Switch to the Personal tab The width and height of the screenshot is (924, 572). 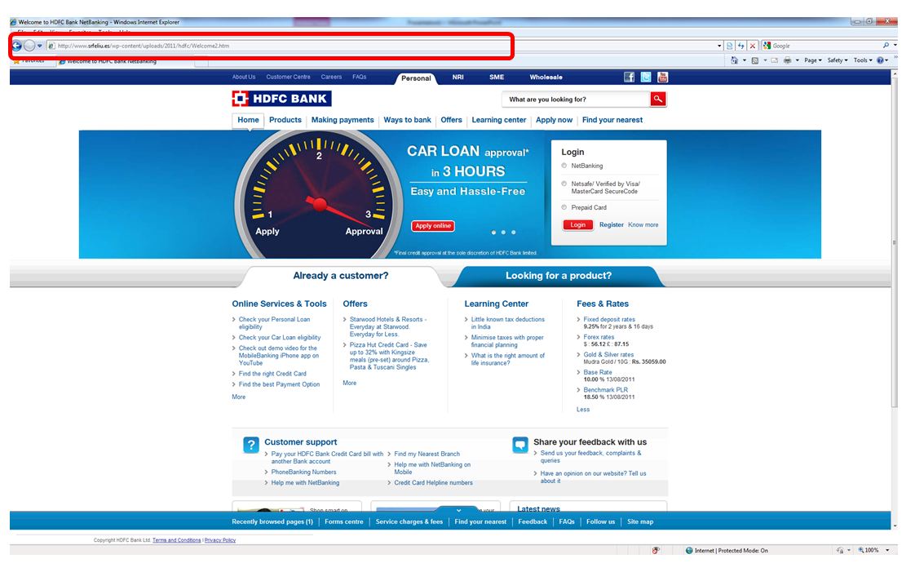(416, 78)
